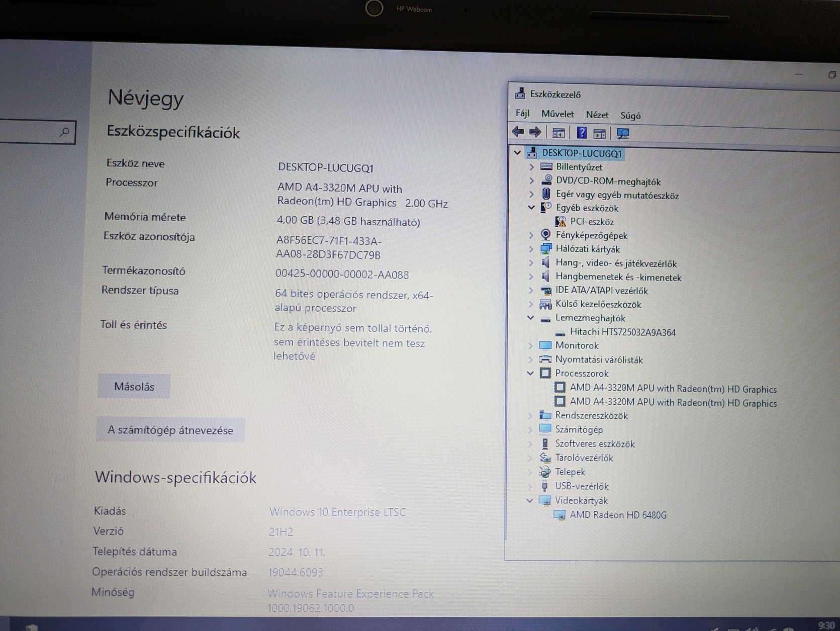Click the scan for hardware changes monitor icon
Image resolution: width=840 pixels, height=631 pixels.
[623, 134]
